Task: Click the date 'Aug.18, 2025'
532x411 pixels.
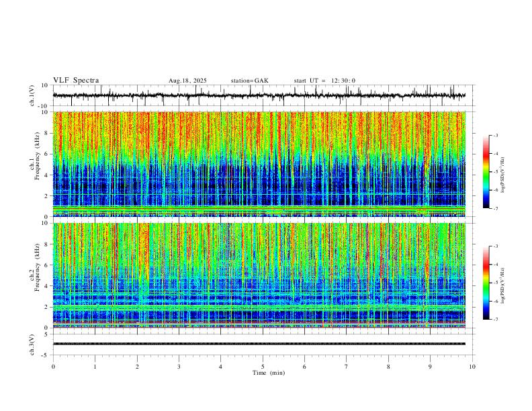Action: 187,81
